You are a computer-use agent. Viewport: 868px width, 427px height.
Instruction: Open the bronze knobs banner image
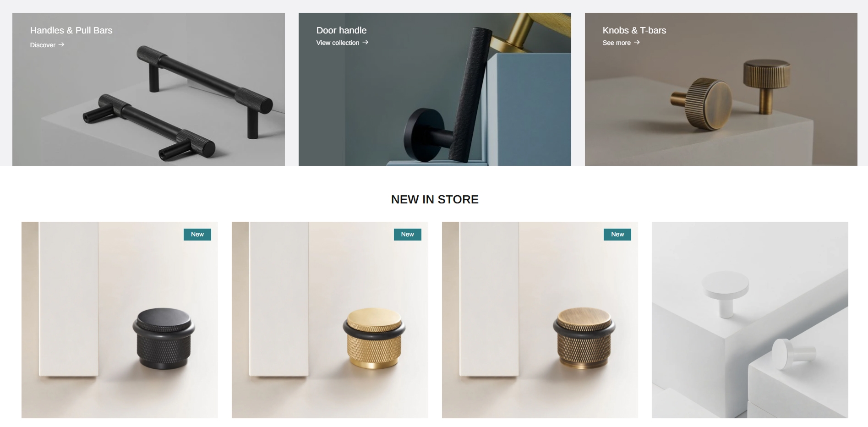(721, 89)
